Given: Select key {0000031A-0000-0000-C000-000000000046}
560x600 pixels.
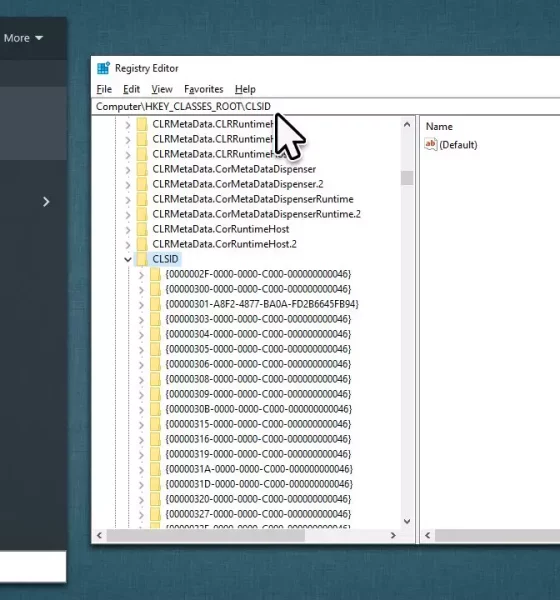Looking at the screenshot, I should pos(259,469).
